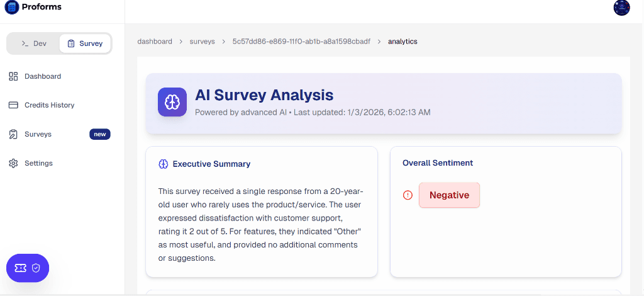Click the Surveys clipboard icon
Viewport: 644px width, 296px height.
pos(13,134)
